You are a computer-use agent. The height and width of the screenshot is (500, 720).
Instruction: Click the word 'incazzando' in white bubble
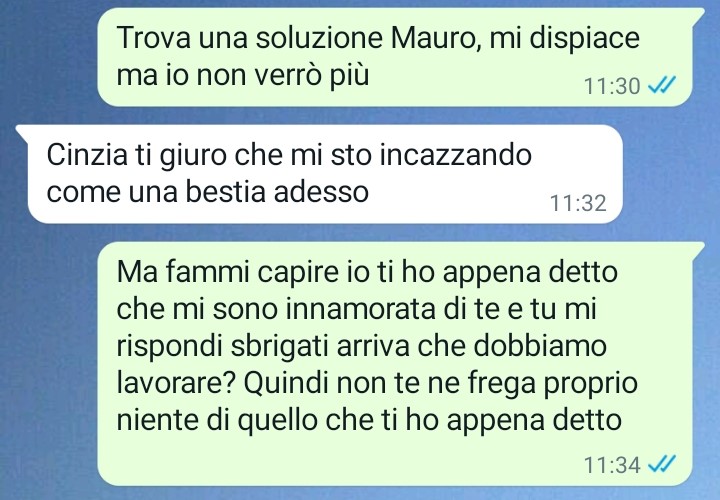(x=456, y=155)
